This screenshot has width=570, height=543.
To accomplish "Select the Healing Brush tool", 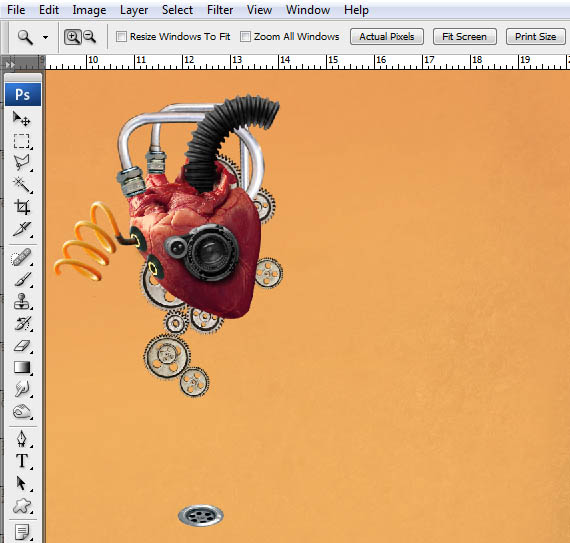I will click(22, 257).
